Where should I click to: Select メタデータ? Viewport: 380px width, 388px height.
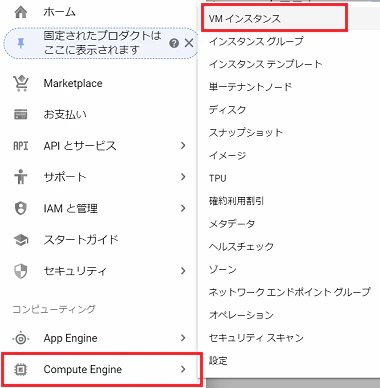232,224
